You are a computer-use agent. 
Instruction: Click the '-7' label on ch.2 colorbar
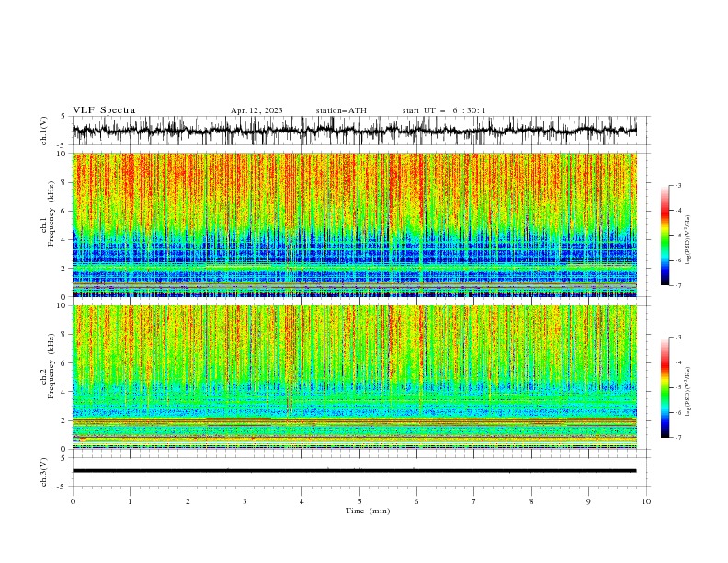(677, 438)
